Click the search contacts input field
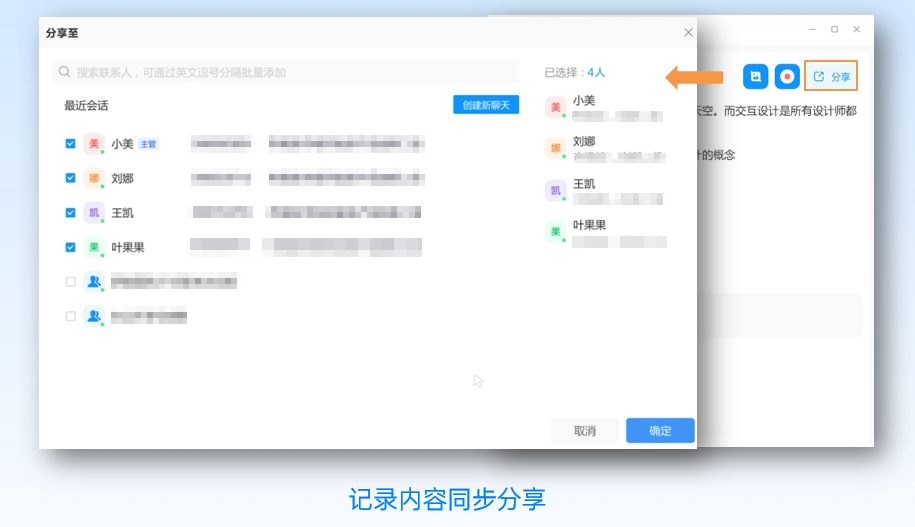915x527 pixels. click(285, 72)
